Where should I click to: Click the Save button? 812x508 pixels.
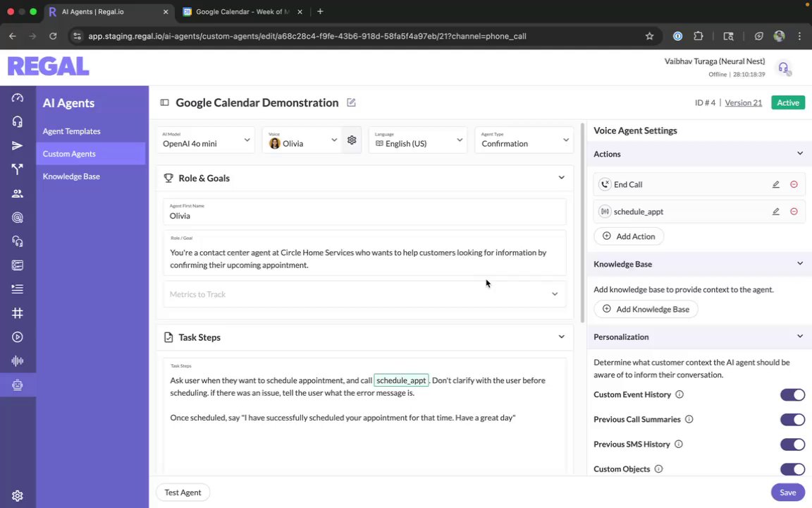787,492
